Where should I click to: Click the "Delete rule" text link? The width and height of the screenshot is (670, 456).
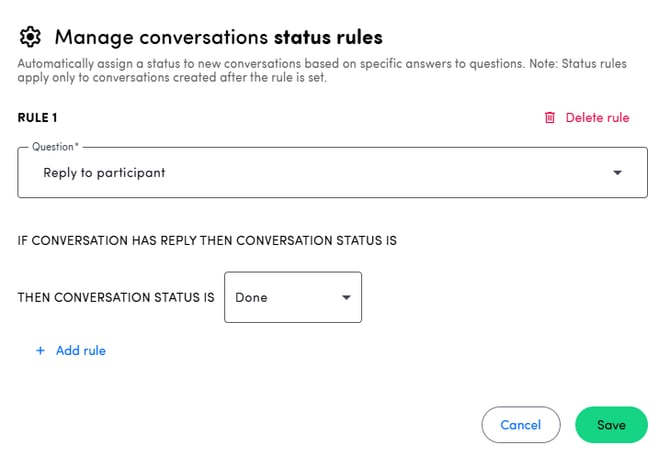tap(597, 118)
